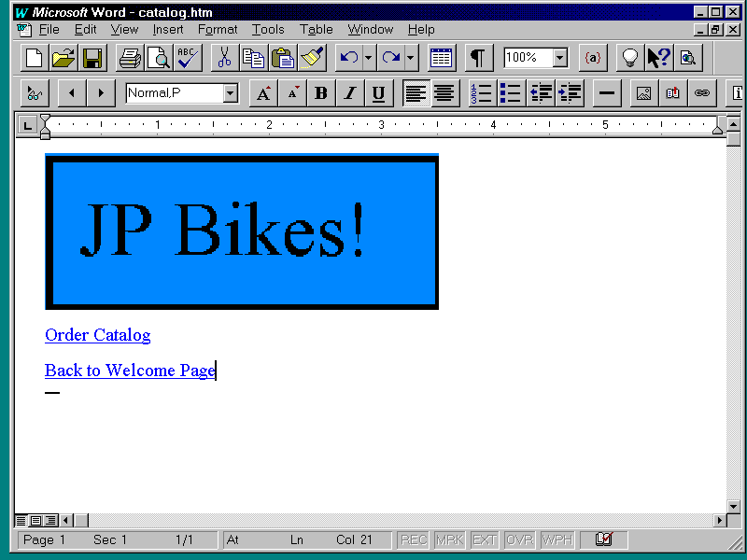
Task: Toggle Bold formatting
Action: click(321, 93)
